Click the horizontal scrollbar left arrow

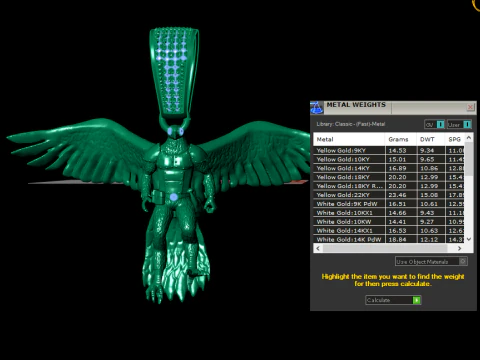click(x=318, y=248)
